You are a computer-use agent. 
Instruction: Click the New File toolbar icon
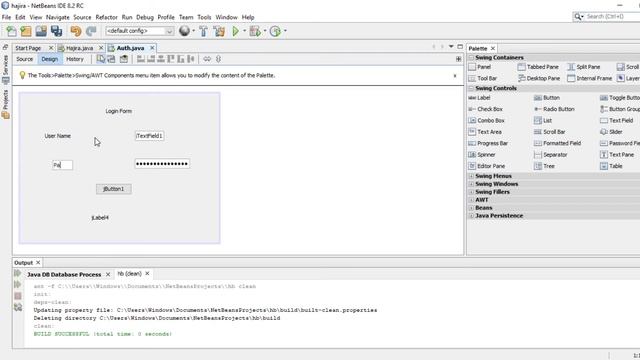coord(11,31)
